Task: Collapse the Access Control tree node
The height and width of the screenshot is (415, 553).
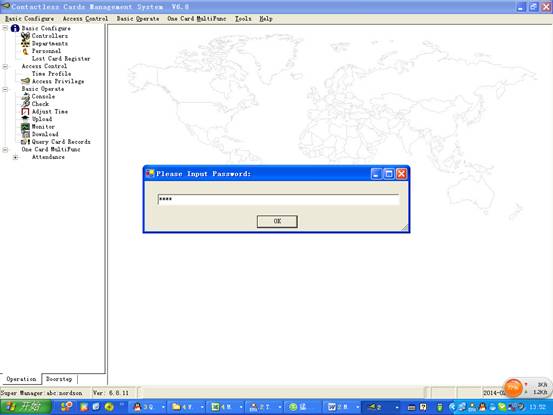Action: pyautogui.click(x=5, y=66)
